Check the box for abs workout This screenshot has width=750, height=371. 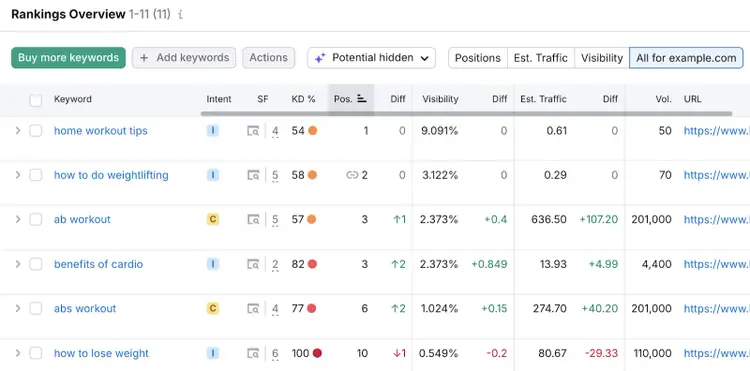(35, 308)
